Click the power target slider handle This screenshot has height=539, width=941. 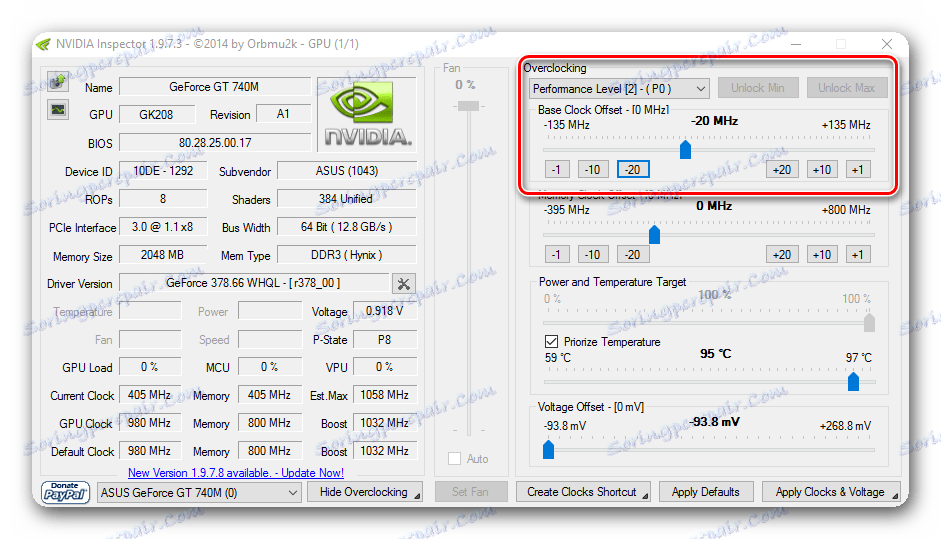pos(869,322)
